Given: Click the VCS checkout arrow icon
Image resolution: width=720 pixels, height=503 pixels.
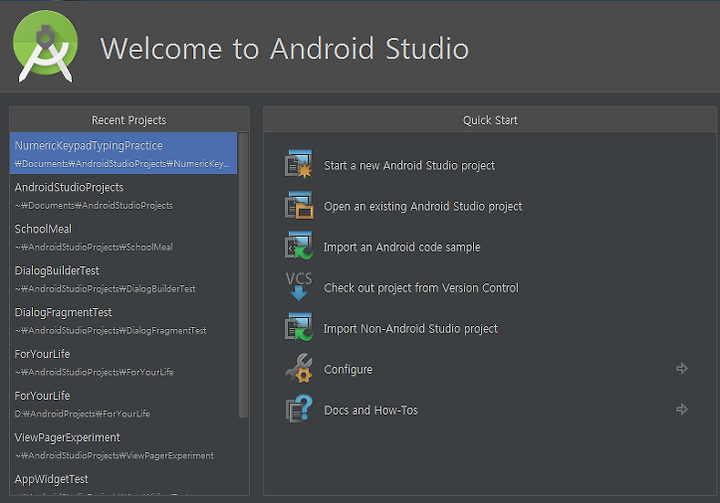Looking at the screenshot, I should tap(298, 286).
